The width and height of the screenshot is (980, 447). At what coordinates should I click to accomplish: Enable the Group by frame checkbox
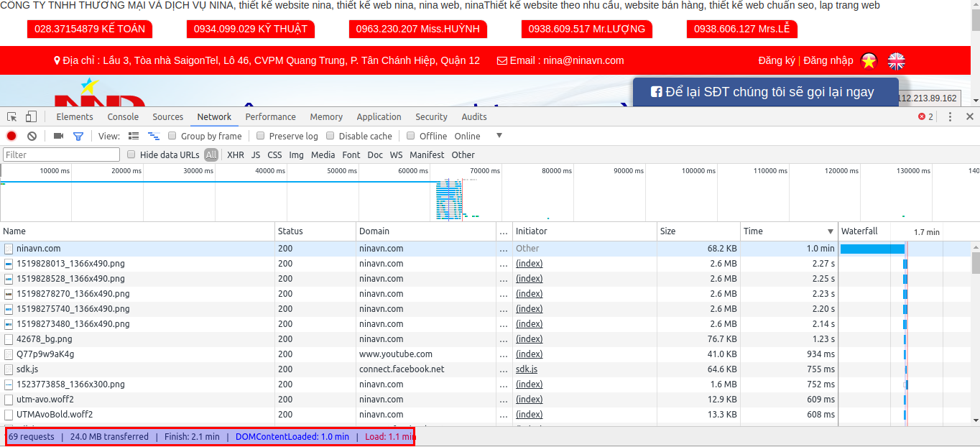coord(172,136)
